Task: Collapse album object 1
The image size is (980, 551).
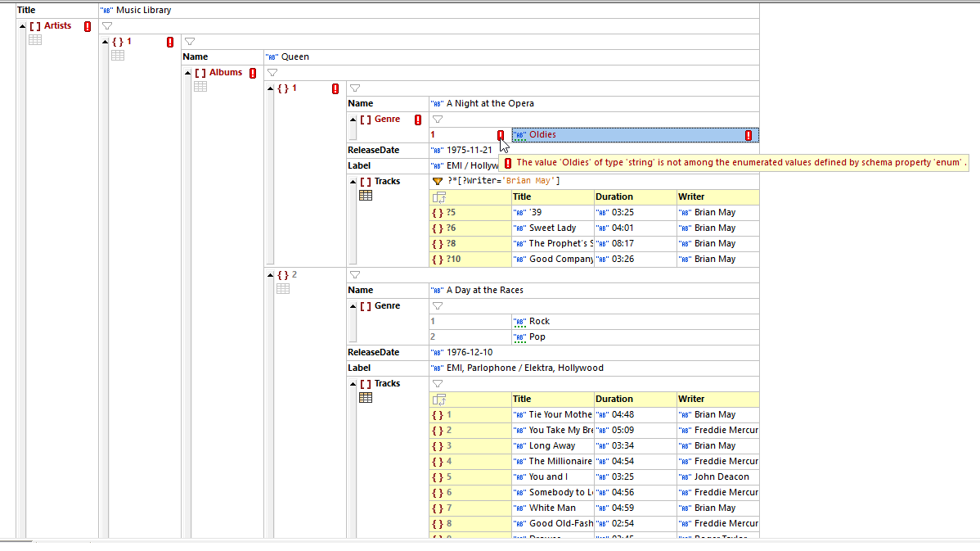Action: pyautogui.click(x=270, y=88)
